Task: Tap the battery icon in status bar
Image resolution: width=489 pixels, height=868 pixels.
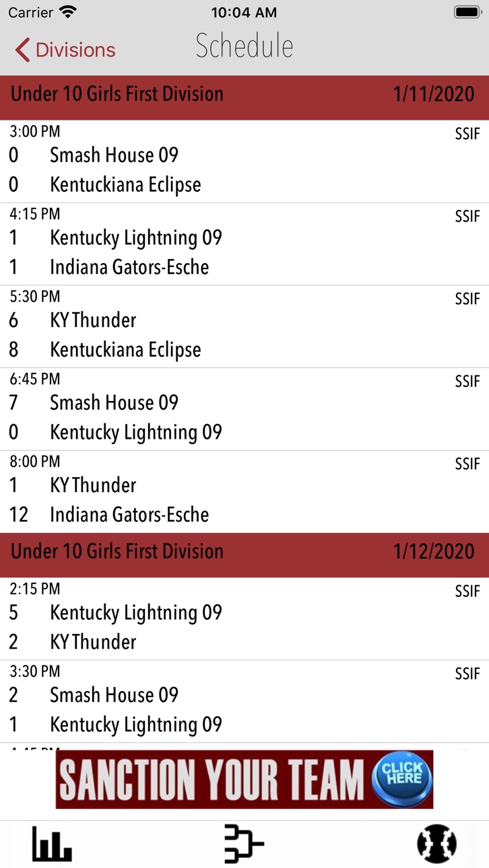Action: coord(467,12)
